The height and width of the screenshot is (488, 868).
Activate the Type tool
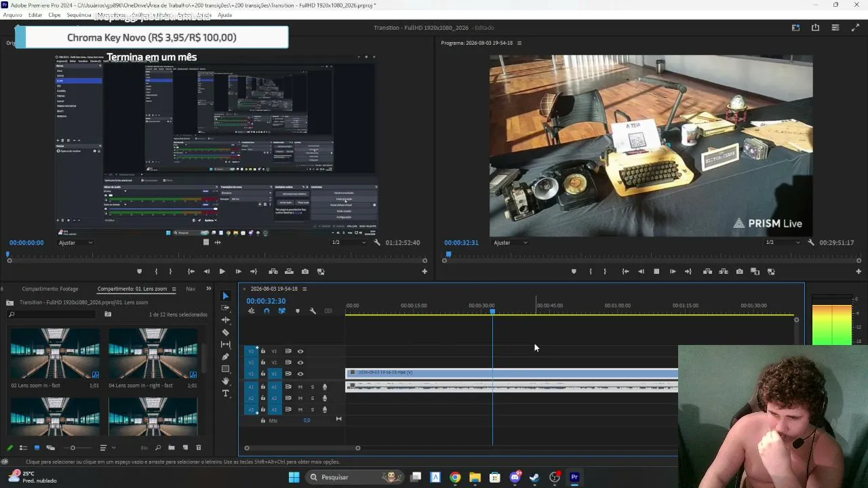226,393
